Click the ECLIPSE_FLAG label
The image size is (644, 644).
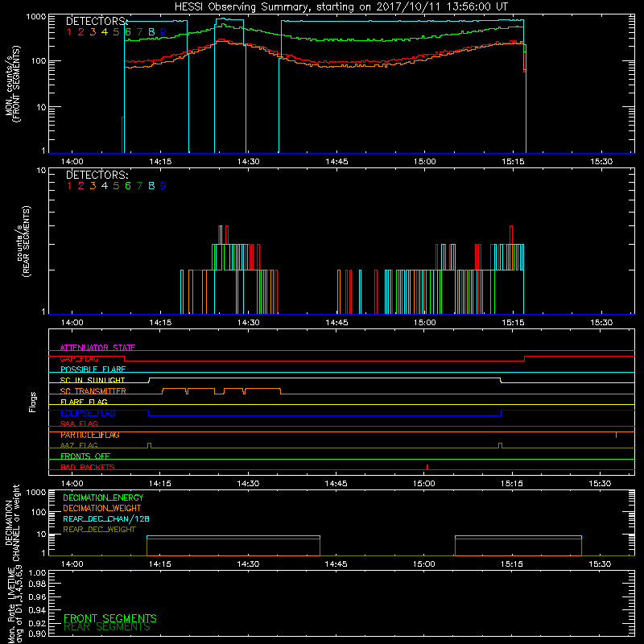click(88, 413)
